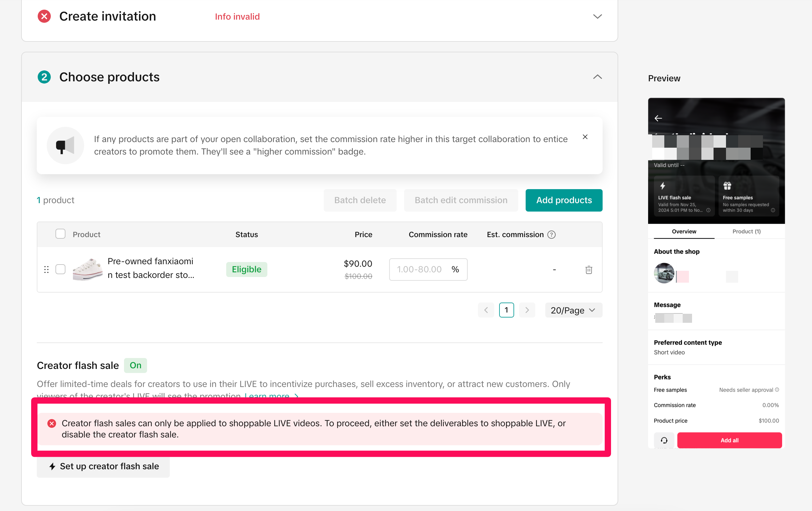Viewport: 812px width, 511px height.
Task: Click the shop avatar in About the shop
Action: (664, 273)
